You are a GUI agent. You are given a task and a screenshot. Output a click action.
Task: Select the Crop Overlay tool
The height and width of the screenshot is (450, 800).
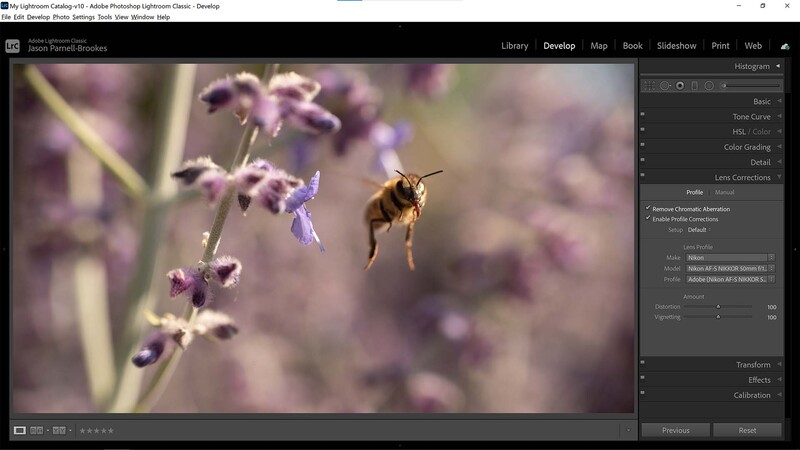tap(649, 86)
